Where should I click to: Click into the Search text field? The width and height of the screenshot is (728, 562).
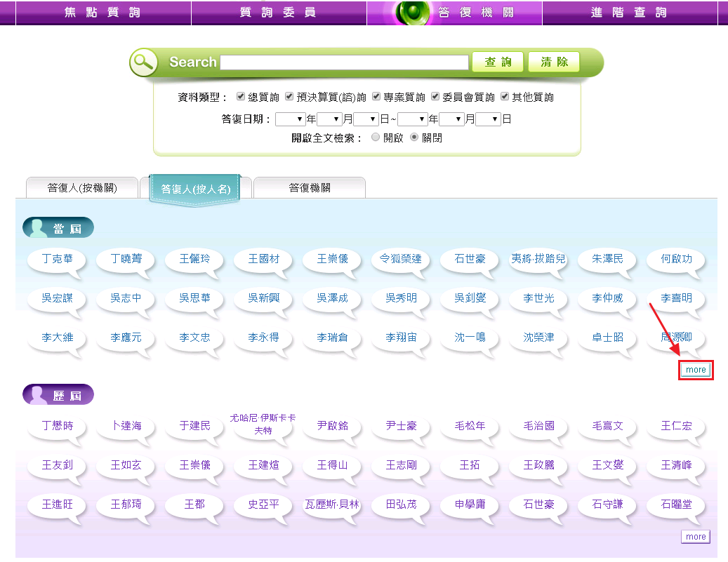tap(344, 62)
